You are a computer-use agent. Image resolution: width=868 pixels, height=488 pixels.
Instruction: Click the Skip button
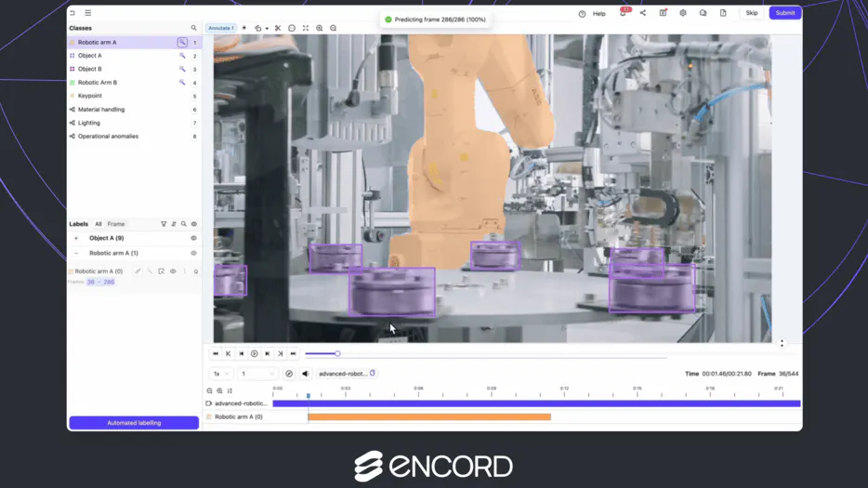[751, 13]
